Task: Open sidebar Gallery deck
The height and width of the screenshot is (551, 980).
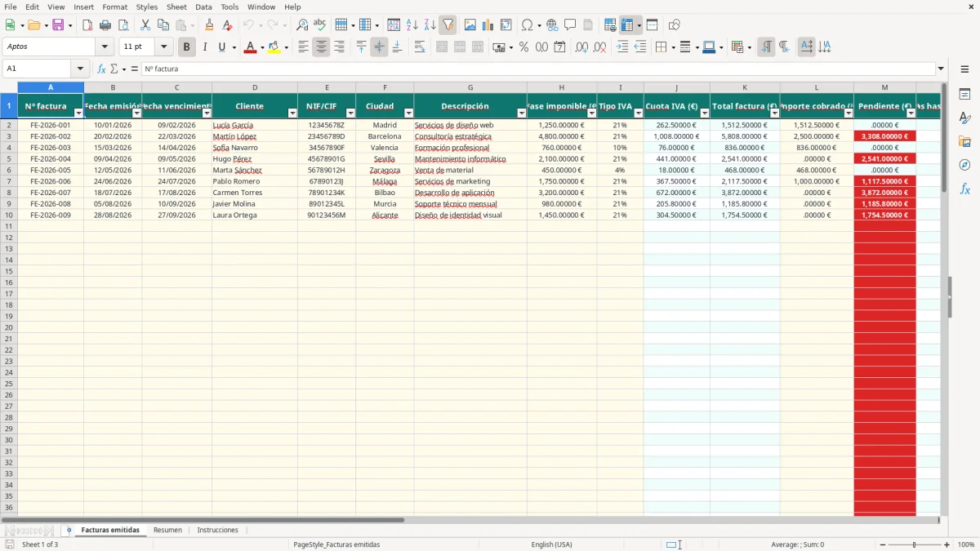Action: point(964,142)
